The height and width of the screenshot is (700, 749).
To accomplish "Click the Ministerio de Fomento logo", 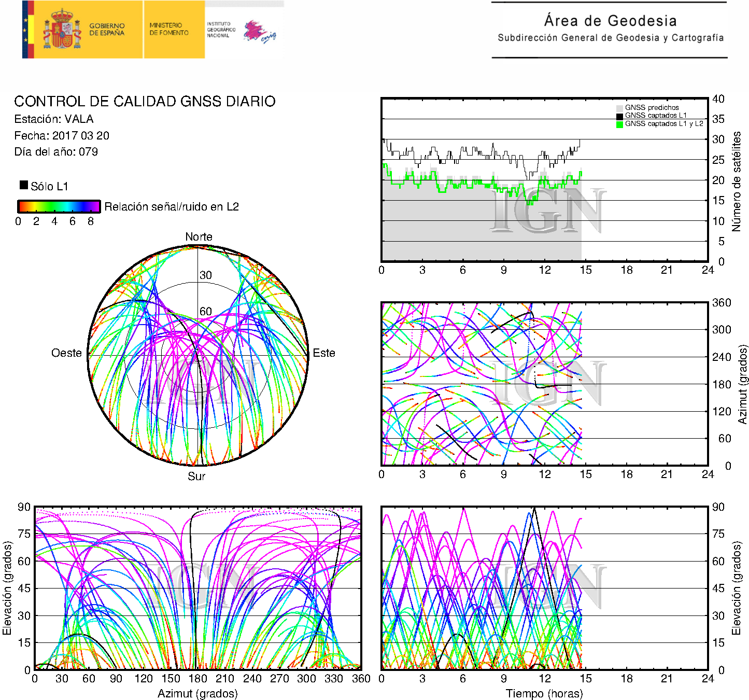I will [169, 29].
